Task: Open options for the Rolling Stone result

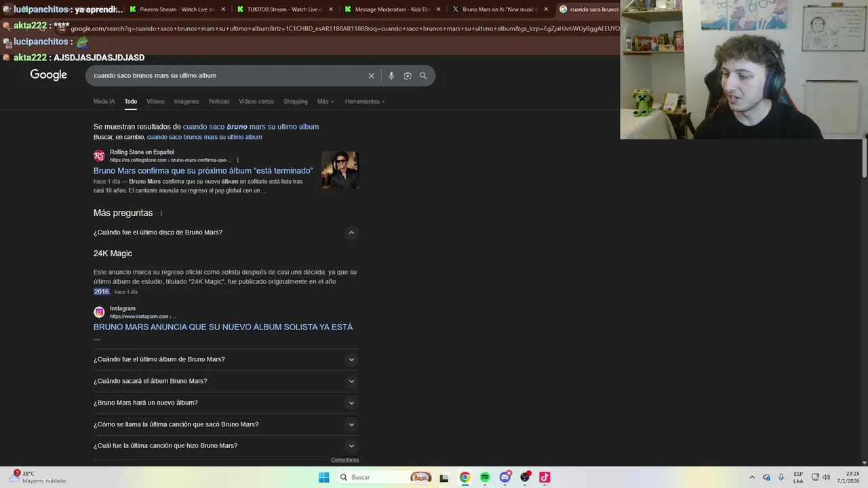Action: point(237,160)
